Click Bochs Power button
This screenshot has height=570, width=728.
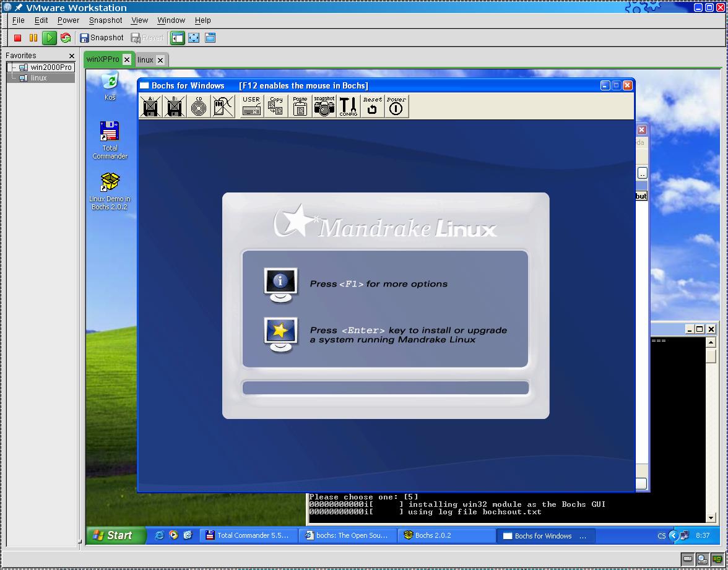coord(396,106)
